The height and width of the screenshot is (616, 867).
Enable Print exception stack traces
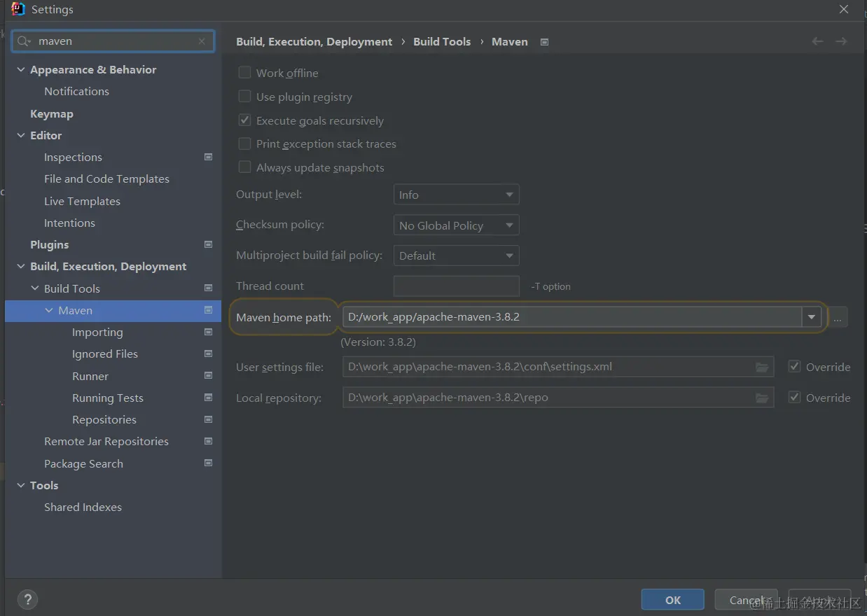point(244,143)
